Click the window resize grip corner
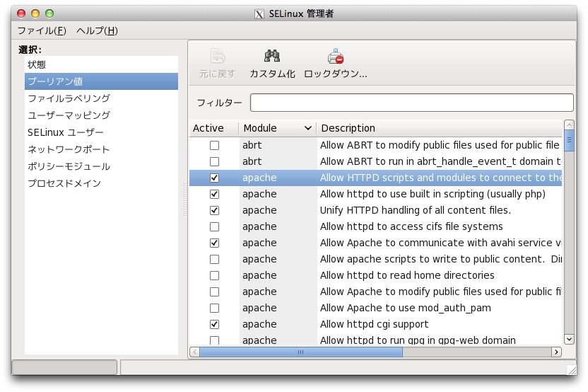Image resolution: width=588 pixels, height=392 pixels. (572, 370)
